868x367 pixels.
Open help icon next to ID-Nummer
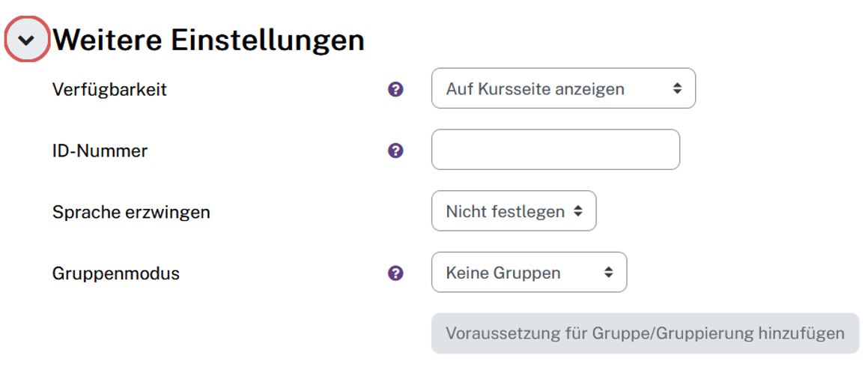point(395,151)
